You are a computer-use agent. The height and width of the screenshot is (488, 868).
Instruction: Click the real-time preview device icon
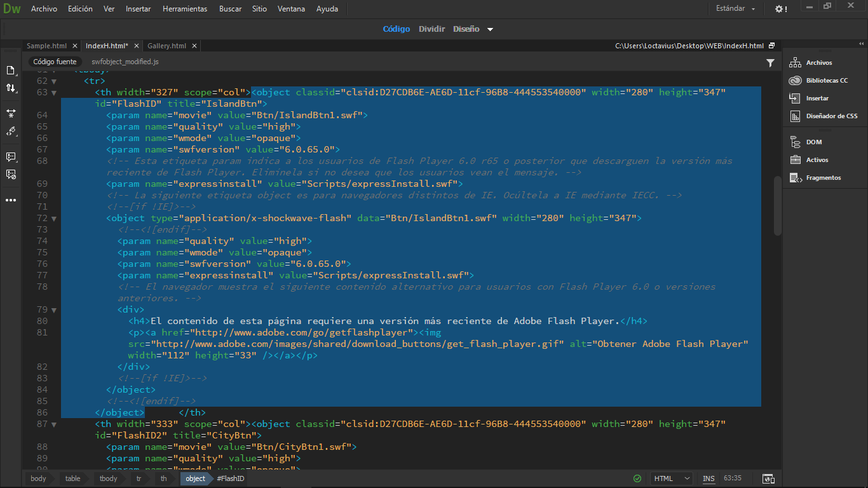[x=768, y=478]
